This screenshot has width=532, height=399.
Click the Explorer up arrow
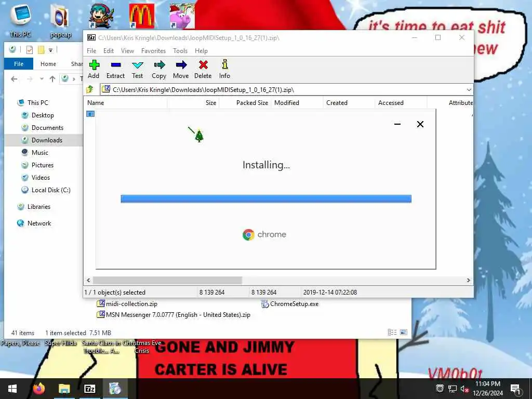tap(52, 79)
